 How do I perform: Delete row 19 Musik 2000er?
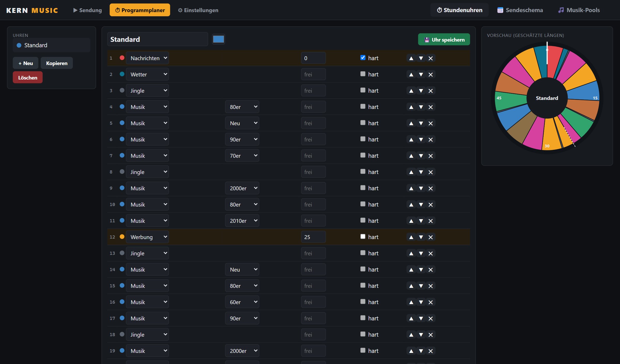[x=430, y=351]
